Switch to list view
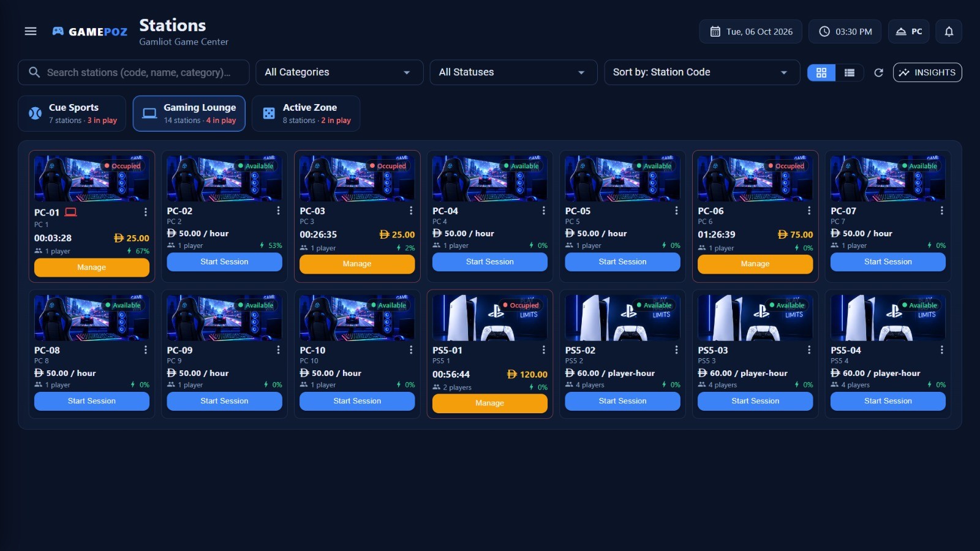The width and height of the screenshot is (980, 551). [850, 72]
